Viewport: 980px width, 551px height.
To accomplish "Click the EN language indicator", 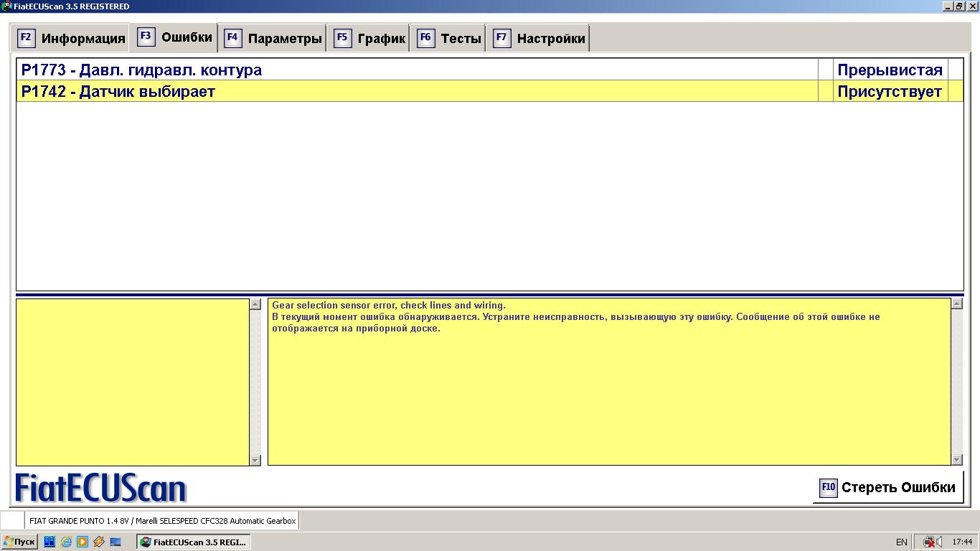I will coord(902,542).
